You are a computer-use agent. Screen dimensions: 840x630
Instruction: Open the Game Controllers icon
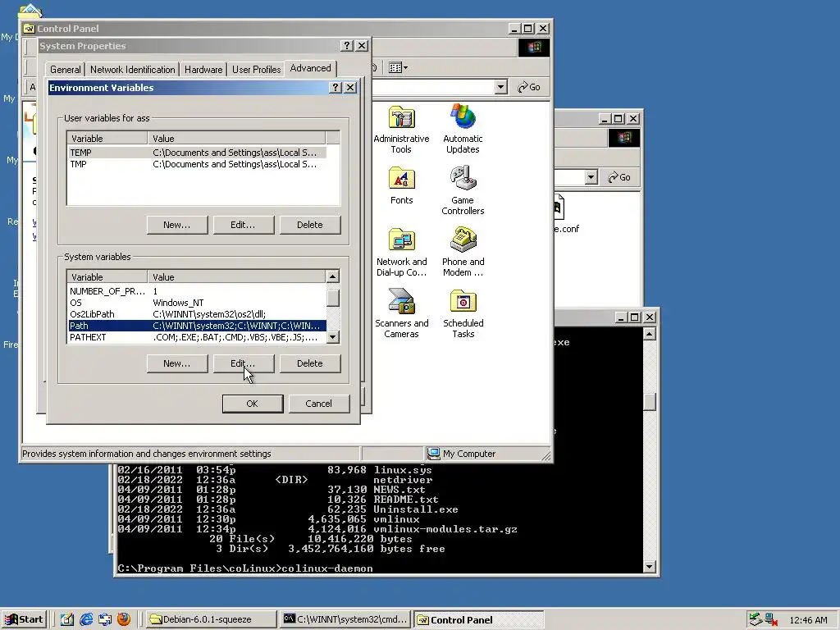pos(463,178)
